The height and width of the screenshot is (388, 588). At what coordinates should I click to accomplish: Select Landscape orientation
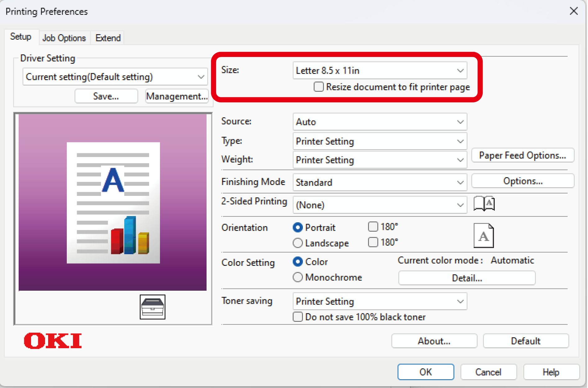click(298, 243)
